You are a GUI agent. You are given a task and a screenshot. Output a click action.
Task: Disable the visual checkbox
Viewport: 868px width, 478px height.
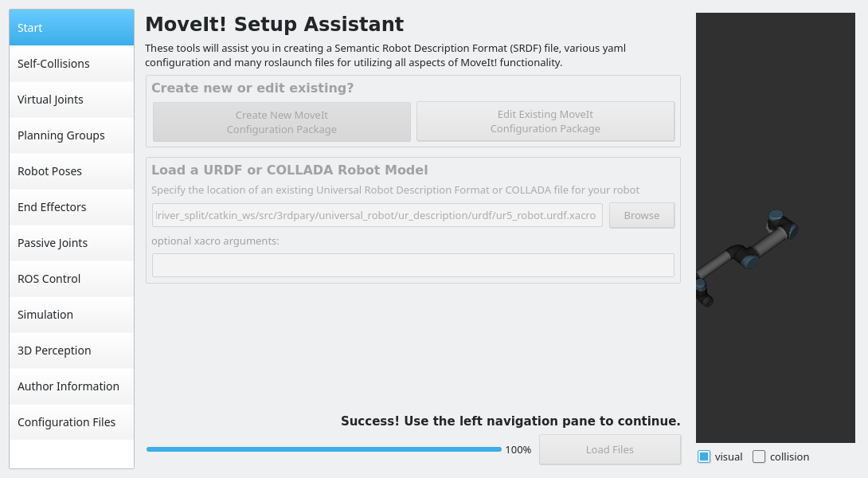(704, 456)
